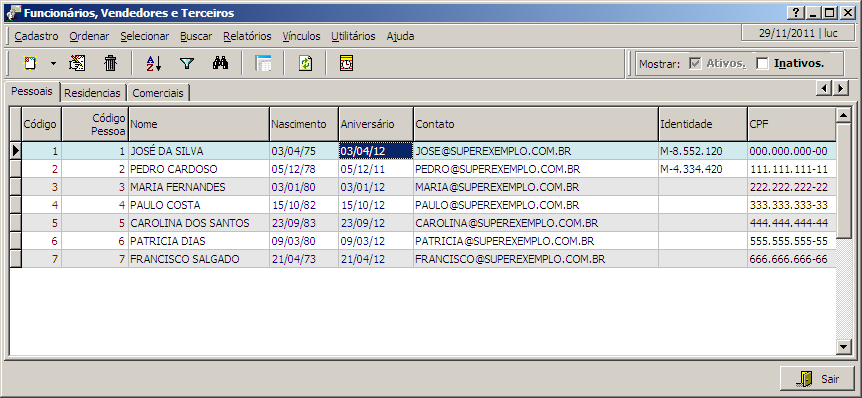Click the trash can delete icon

pos(110,63)
